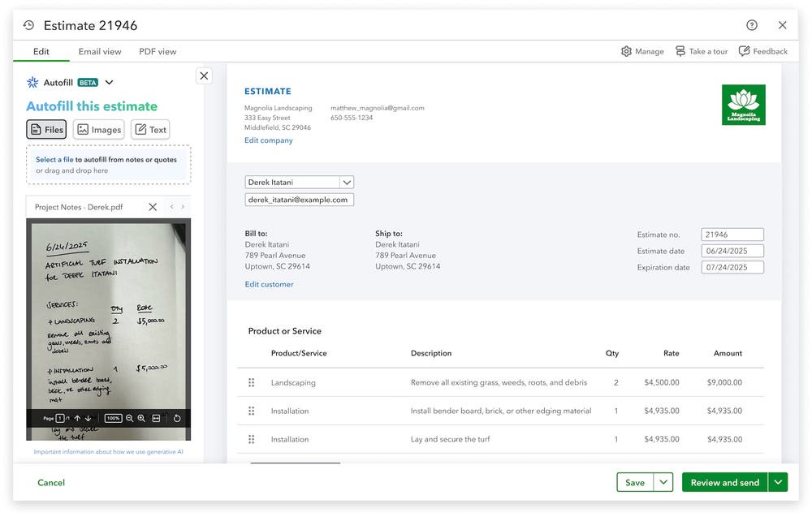Open the Derek Itatani customer dropdown
Screen dimensions: 812x517
click(345, 182)
